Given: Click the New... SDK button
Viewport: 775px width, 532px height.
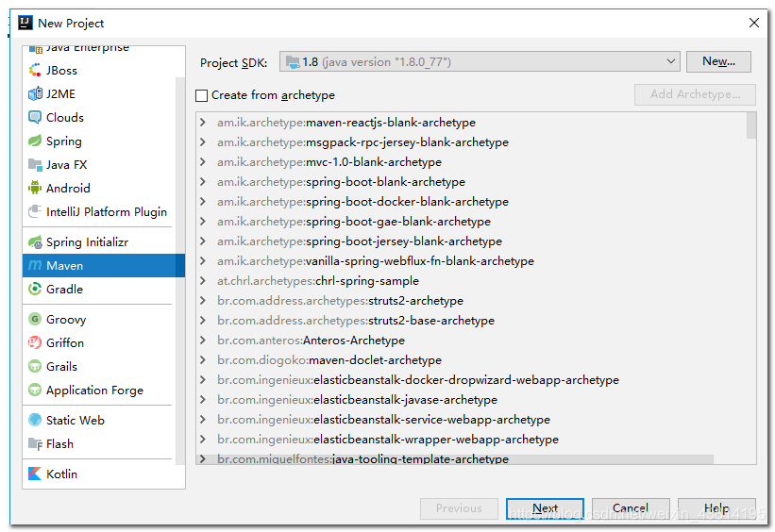Looking at the screenshot, I should (x=718, y=61).
